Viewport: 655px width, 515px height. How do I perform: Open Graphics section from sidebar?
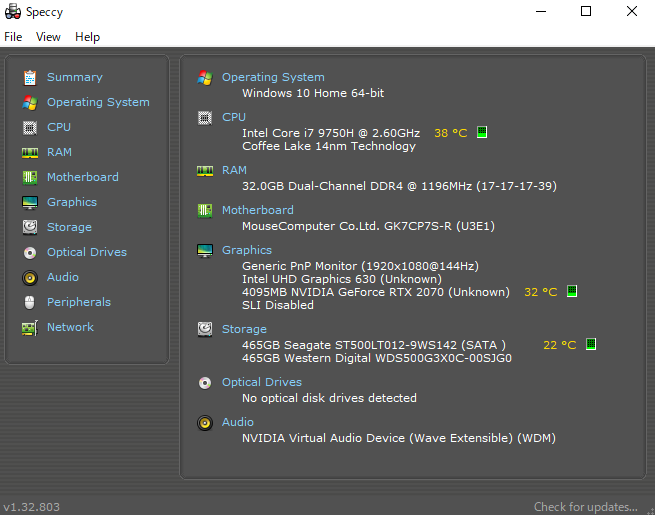point(72,202)
